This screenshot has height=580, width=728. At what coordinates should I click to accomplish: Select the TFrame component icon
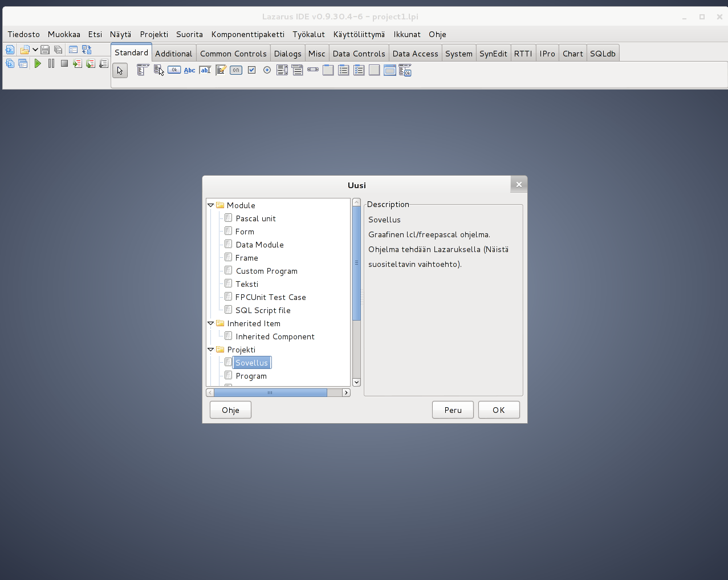[x=390, y=70]
